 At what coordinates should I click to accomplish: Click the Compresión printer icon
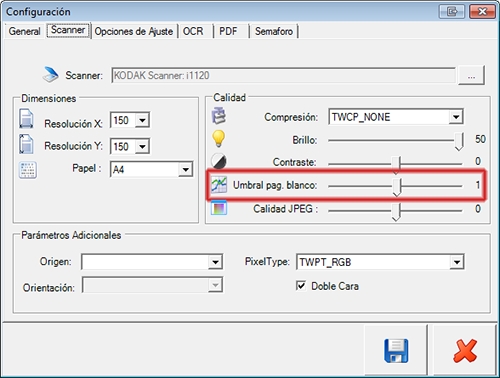(x=219, y=116)
